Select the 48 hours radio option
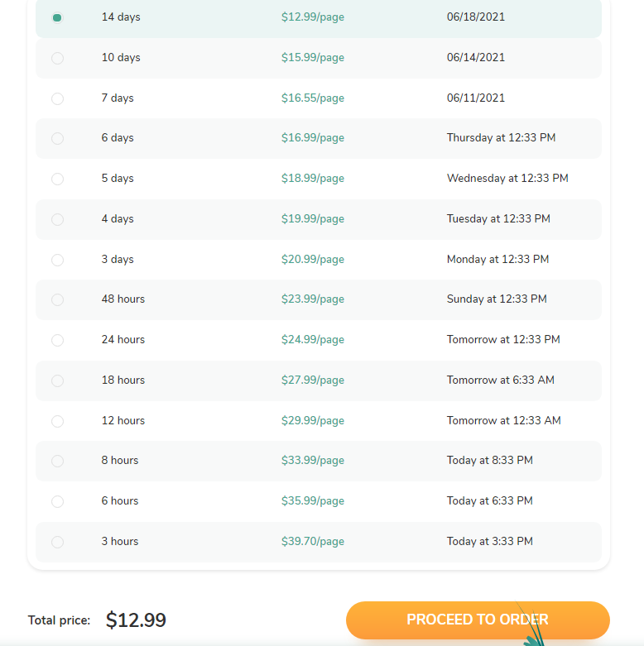The height and width of the screenshot is (646, 644). tap(57, 299)
